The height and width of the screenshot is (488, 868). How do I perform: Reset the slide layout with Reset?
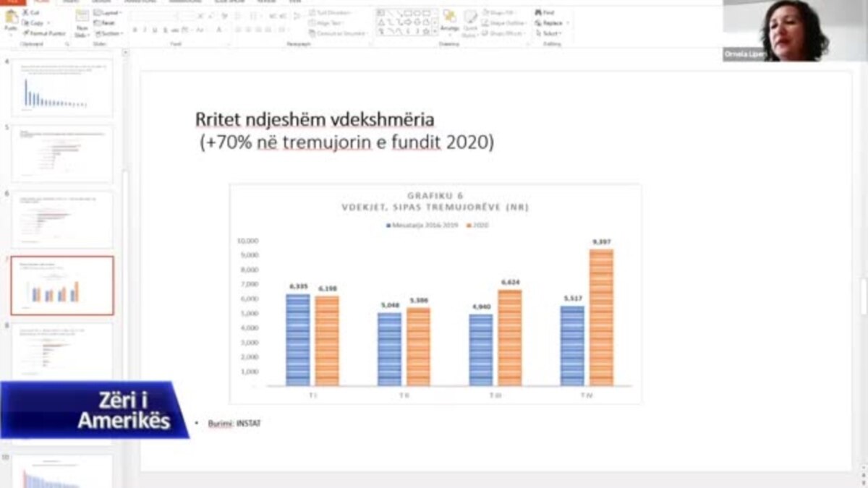point(103,23)
